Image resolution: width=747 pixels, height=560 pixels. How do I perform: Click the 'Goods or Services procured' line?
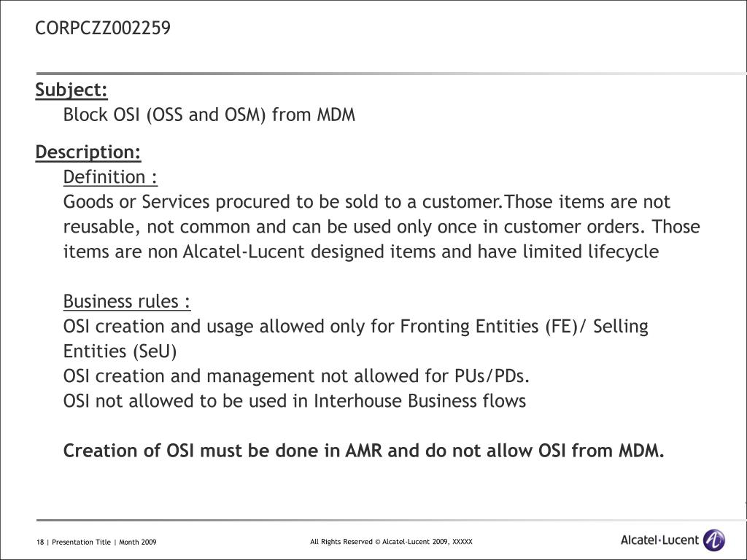[x=366, y=202]
